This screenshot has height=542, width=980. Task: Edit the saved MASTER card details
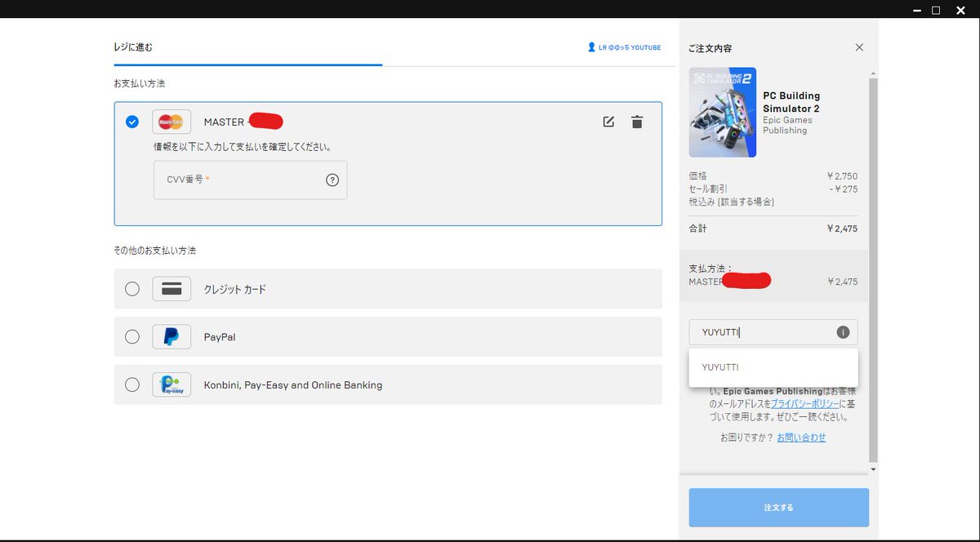click(x=608, y=122)
